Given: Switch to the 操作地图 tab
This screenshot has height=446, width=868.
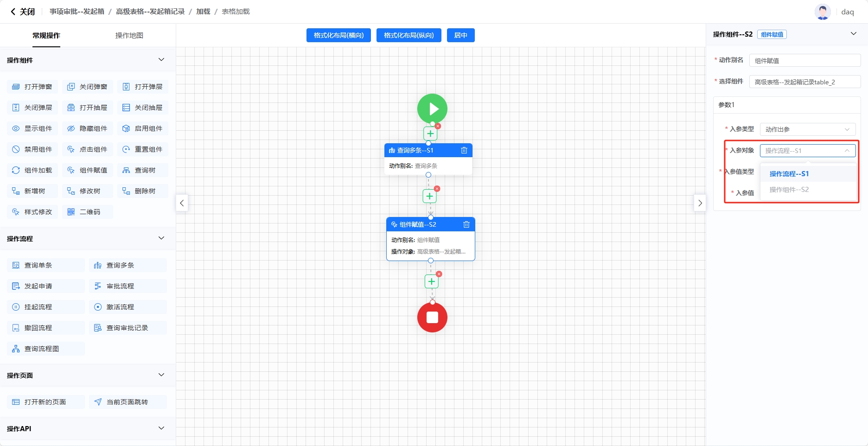Looking at the screenshot, I should (x=129, y=36).
